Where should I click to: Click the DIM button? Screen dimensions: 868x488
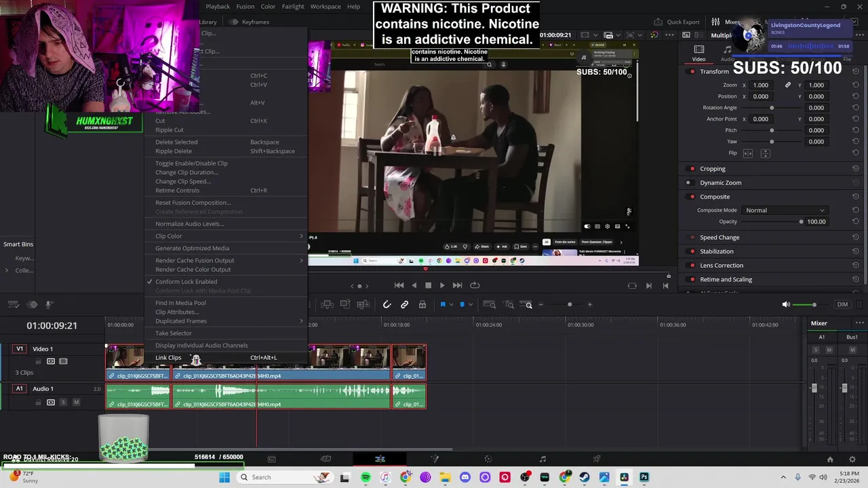point(842,305)
